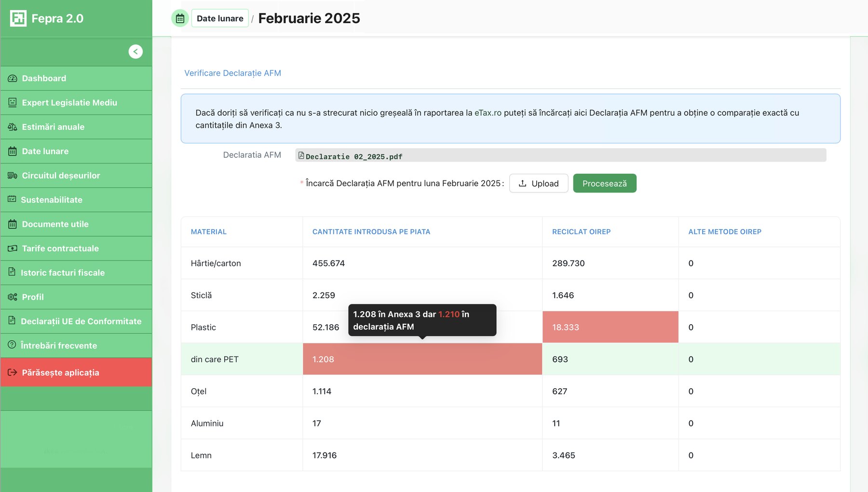Click the Sustenabilitate icon

(x=12, y=199)
